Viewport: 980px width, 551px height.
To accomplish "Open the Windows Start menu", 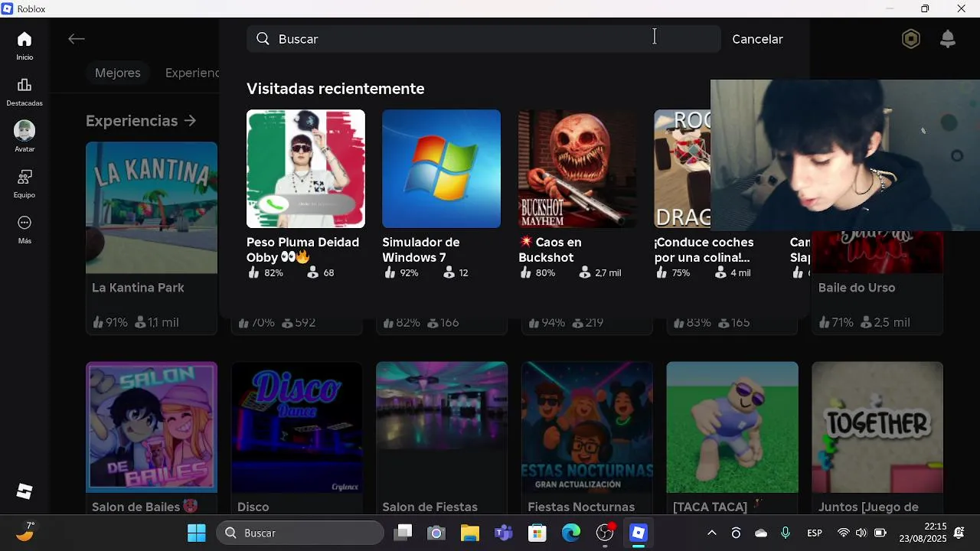I will click(x=197, y=533).
